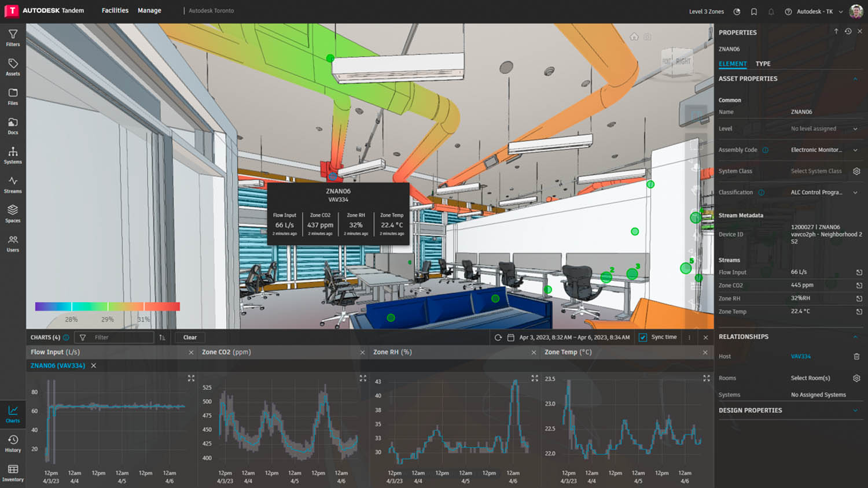This screenshot has width=868, height=488.
Task: Refresh the chart data with the reload icon
Action: [x=498, y=337]
